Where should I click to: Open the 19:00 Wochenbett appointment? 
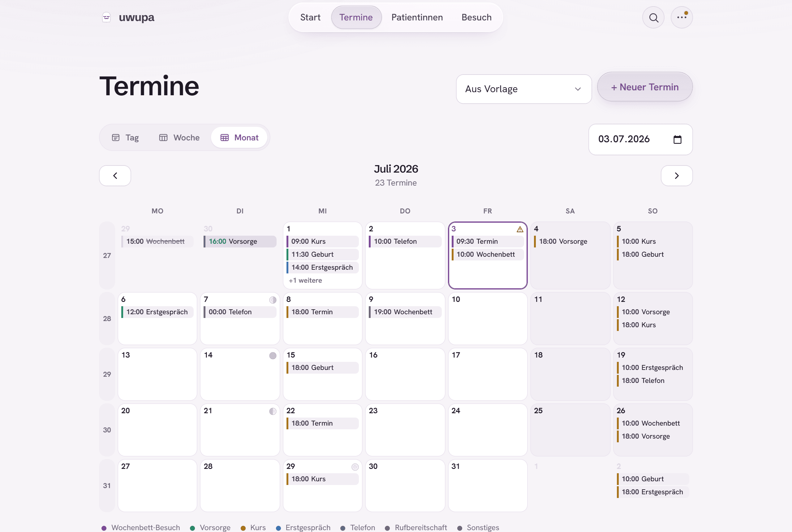405,312
